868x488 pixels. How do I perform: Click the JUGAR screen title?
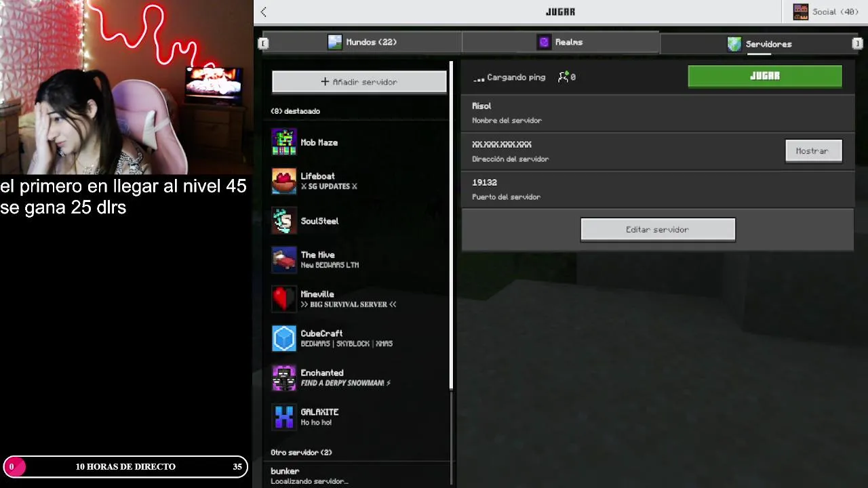(560, 12)
